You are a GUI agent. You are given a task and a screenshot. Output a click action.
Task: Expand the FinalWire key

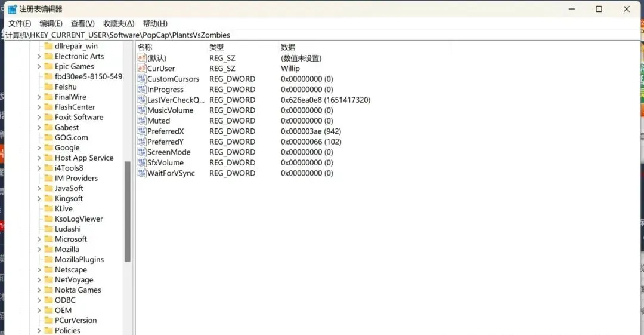(x=39, y=97)
